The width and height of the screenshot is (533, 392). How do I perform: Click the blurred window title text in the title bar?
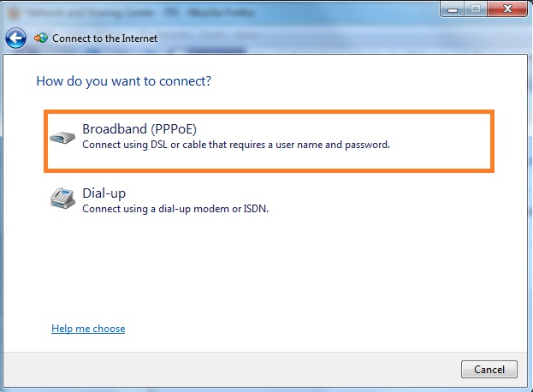pos(140,13)
